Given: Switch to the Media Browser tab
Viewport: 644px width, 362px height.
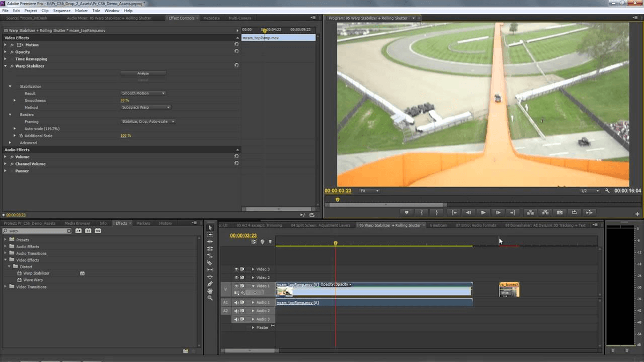Looking at the screenshot, I should pos(77,223).
